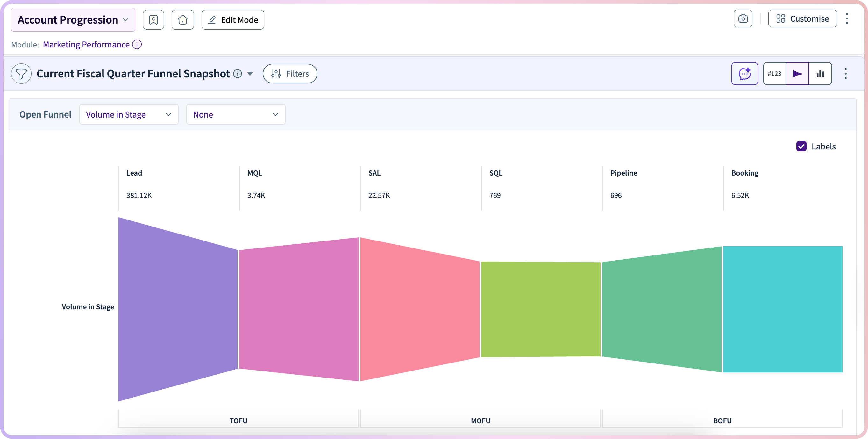Open the Account Progression dropdown
The width and height of the screenshot is (868, 439).
tap(73, 20)
